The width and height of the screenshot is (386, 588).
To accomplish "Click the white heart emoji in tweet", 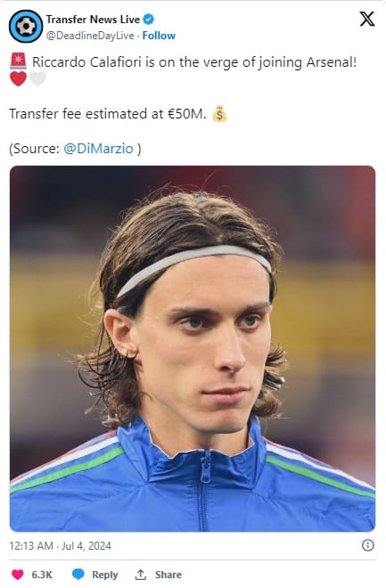I will 38,78.
